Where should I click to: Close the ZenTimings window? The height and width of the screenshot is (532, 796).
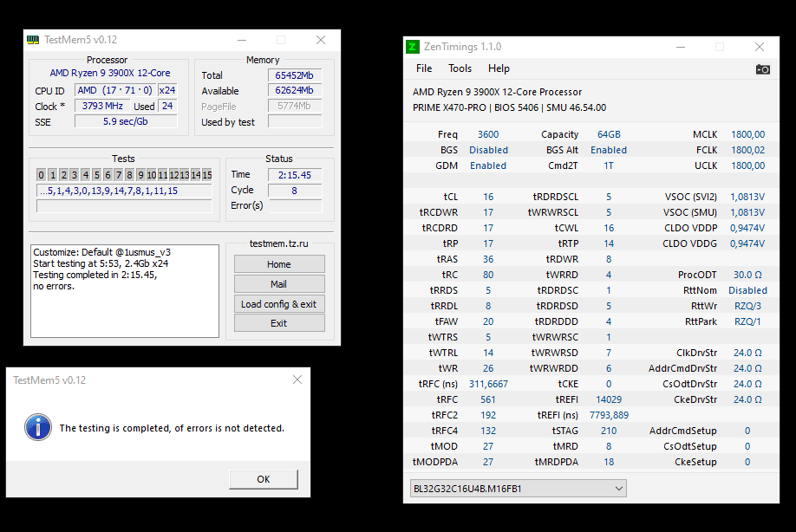pos(760,47)
